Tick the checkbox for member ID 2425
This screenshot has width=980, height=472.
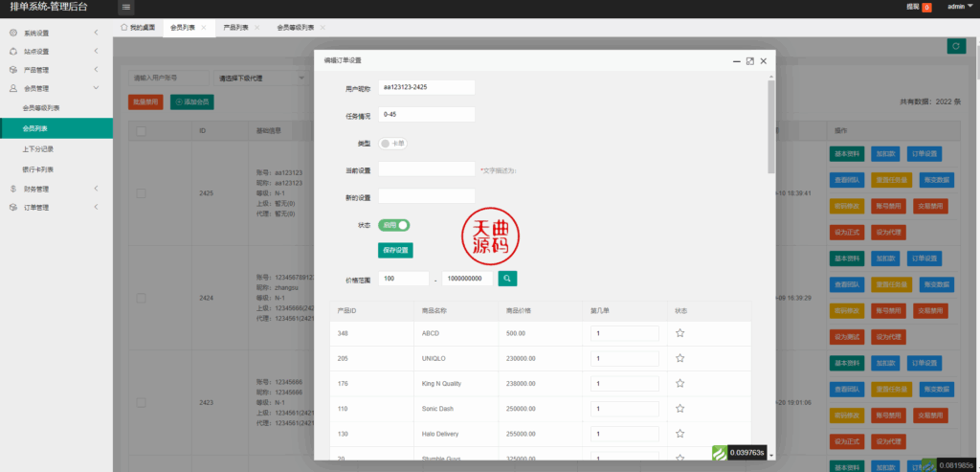pos(141,193)
